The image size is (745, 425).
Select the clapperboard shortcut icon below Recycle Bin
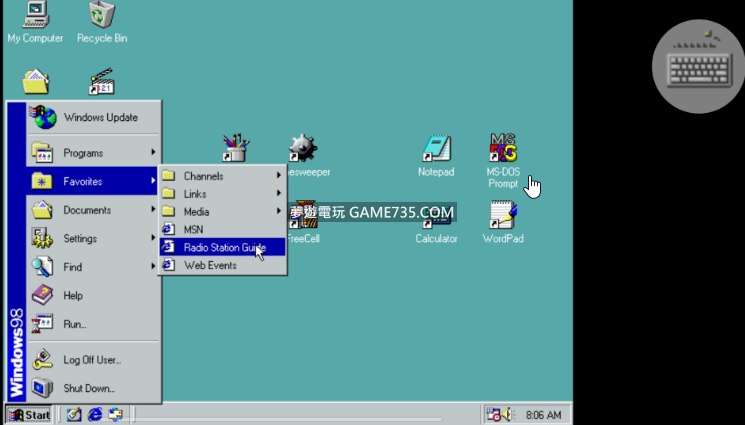pos(102,81)
